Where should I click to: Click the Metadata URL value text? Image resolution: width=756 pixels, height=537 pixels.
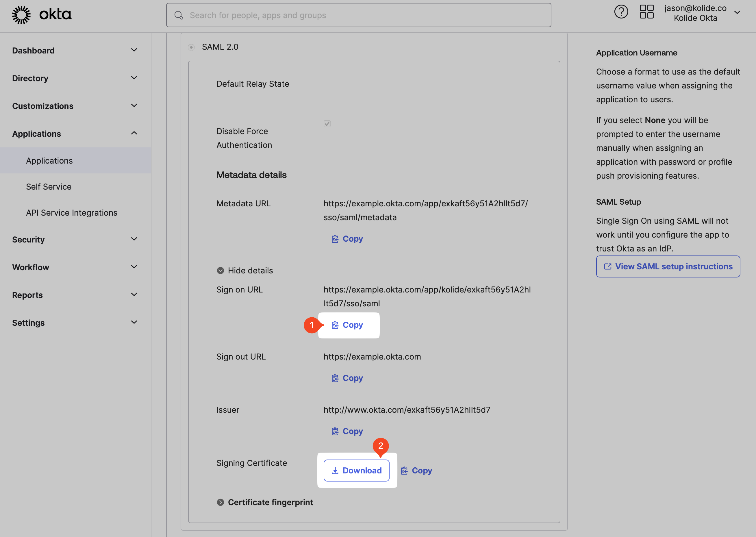[x=426, y=210]
